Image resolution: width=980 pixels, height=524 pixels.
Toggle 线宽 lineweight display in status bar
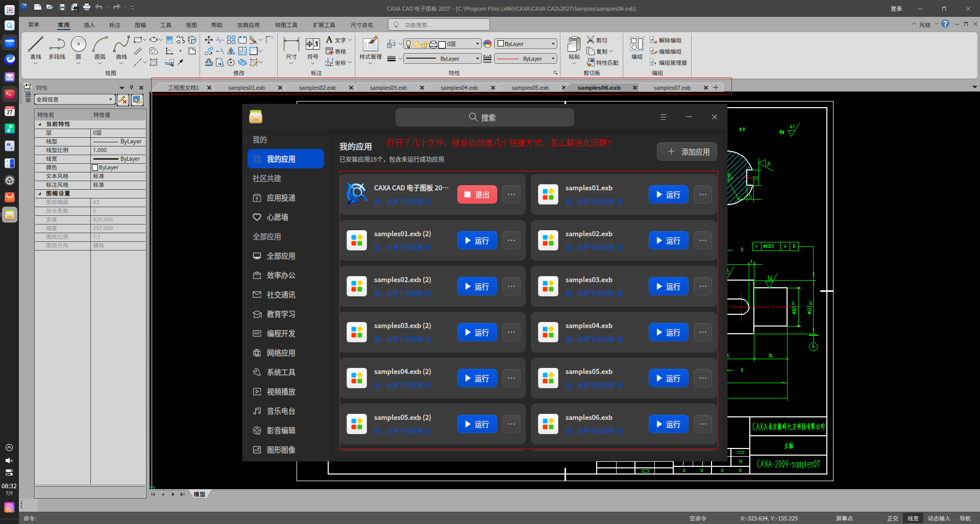tap(913, 518)
